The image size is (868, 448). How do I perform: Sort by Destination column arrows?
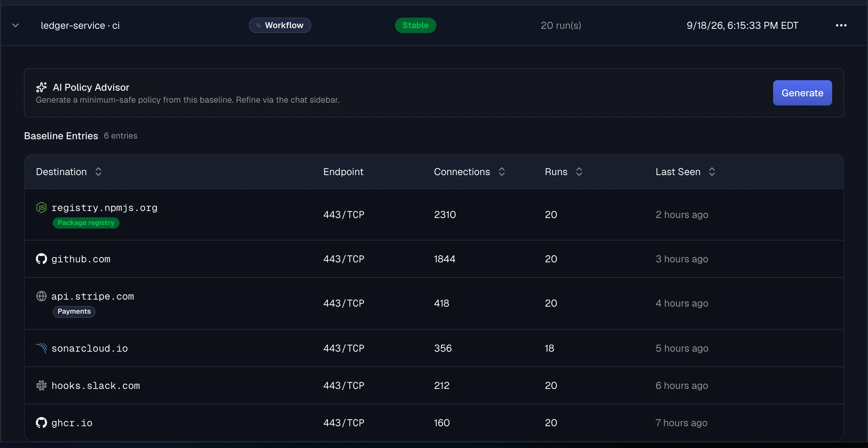98,172
